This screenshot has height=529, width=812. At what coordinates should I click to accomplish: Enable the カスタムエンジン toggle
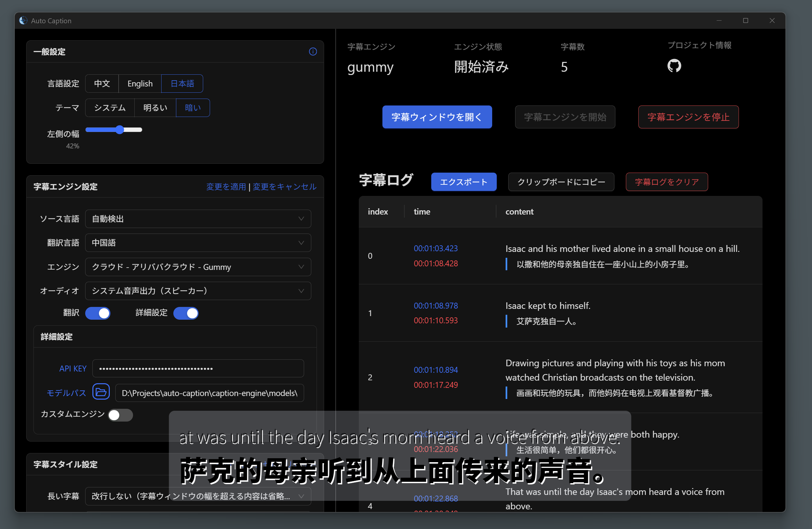120,415
